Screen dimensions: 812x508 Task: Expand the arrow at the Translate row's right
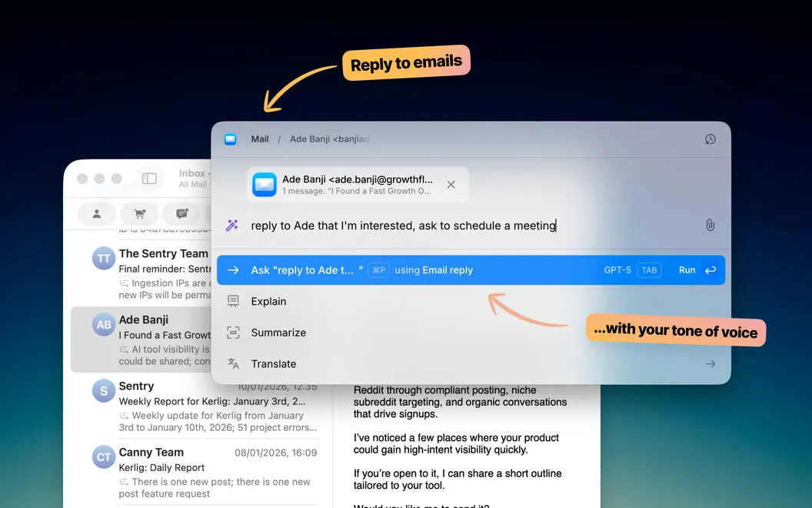point(710,364)
